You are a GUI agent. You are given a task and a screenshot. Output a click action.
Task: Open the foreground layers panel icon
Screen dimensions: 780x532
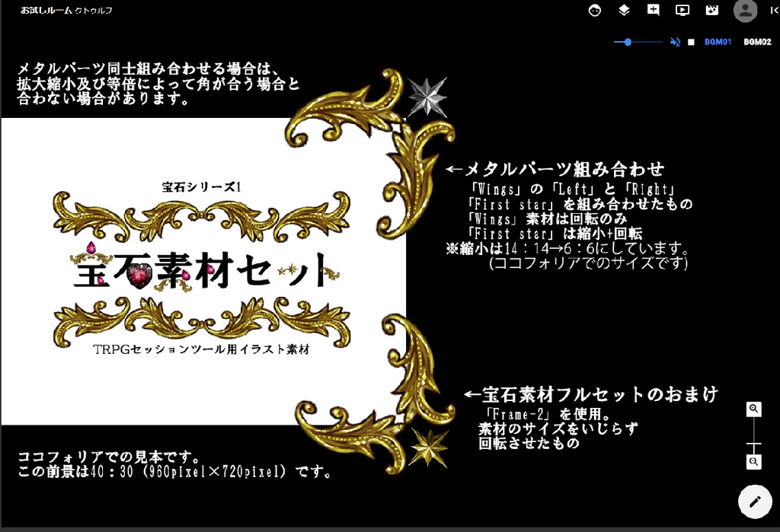point(624,11)
